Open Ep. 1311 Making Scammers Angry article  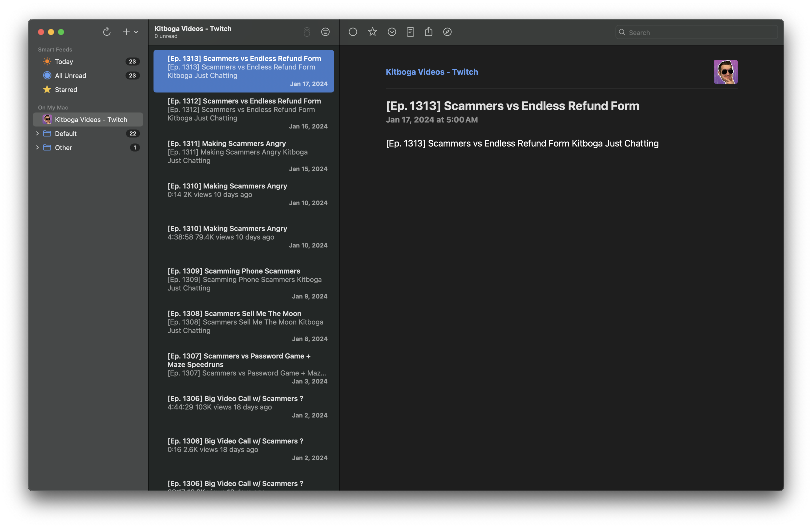tap(243, 156)
